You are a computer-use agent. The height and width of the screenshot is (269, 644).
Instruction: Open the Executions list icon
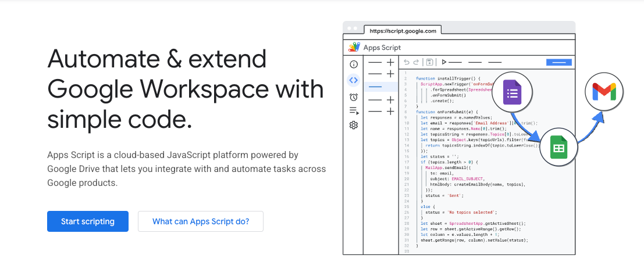[x=354, y=111]
